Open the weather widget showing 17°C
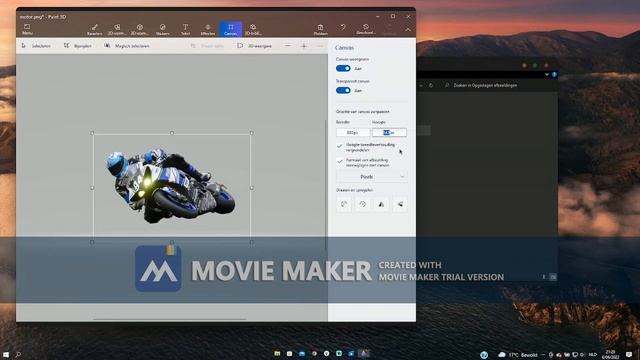This screenshot has height=360, width=640. [518, 355]
